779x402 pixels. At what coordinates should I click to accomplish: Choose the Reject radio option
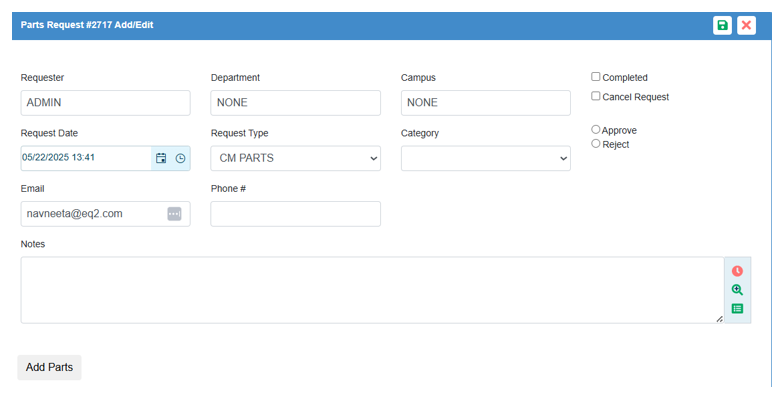coord(596,144)
